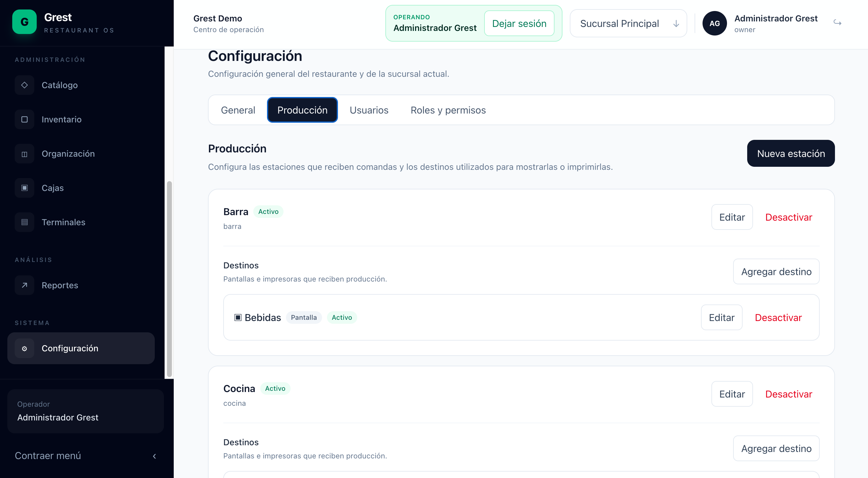Add a destination to Barra
This screenshot has height=478, width=868.
[776, 272]
